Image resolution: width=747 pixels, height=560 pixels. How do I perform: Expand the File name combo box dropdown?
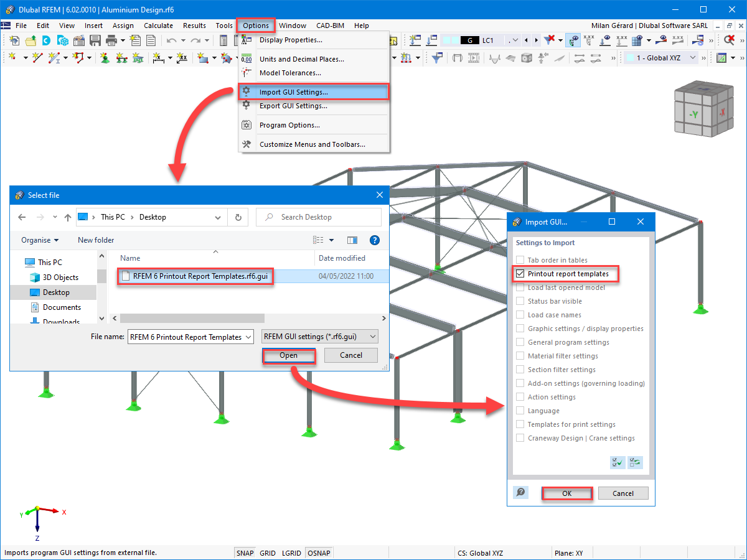(x=249, y=337)
